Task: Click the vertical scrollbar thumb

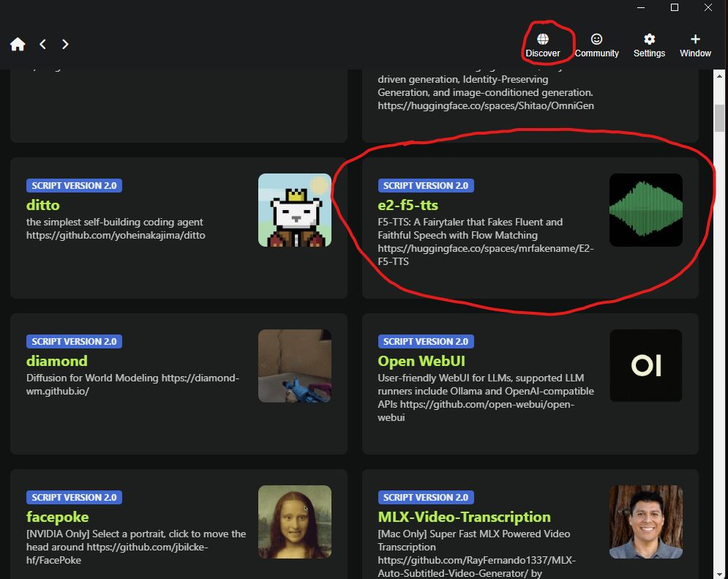Action: click(x=720, y=118)
